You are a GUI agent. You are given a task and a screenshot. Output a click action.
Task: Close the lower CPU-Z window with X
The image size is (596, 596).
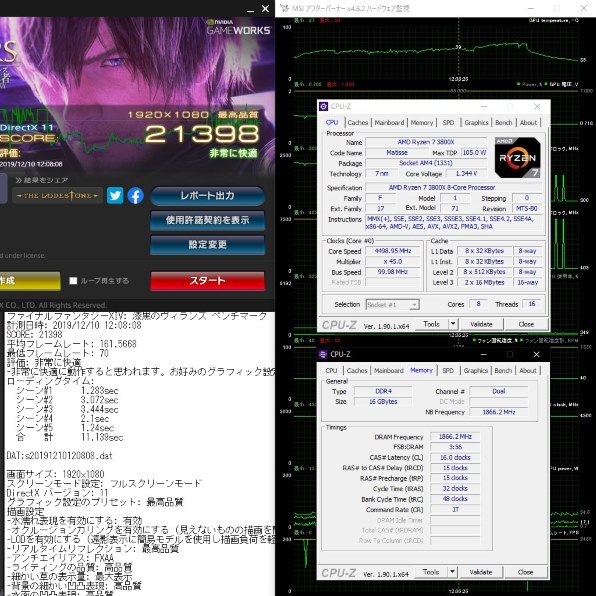point(536,354)
